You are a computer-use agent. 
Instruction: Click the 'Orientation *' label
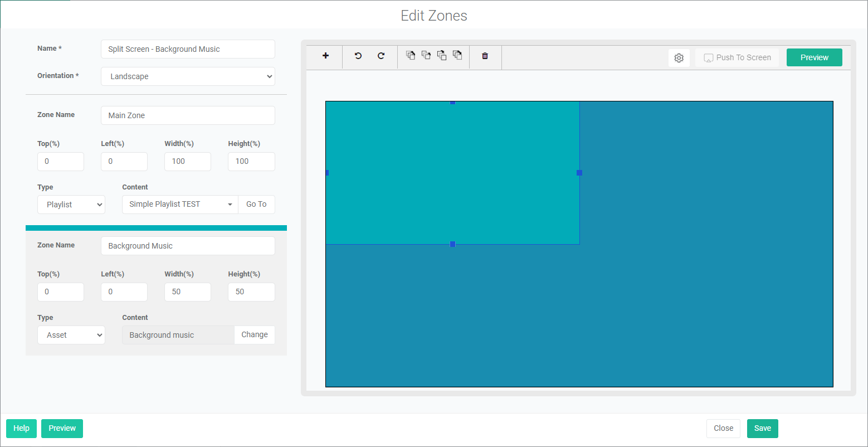58,76
